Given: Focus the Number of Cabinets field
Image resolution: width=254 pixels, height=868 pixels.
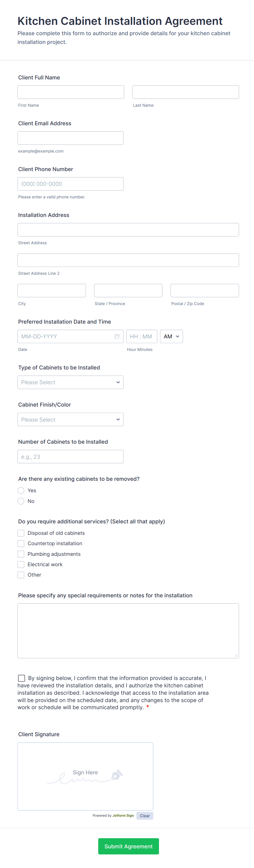Looking at the screenshot, I should pos(70,457).
